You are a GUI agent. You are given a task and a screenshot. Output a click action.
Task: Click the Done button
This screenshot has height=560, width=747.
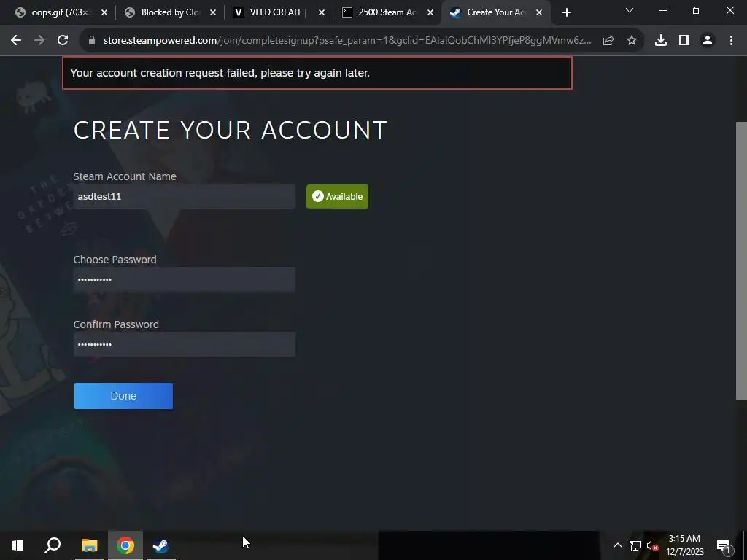(123, 396)
